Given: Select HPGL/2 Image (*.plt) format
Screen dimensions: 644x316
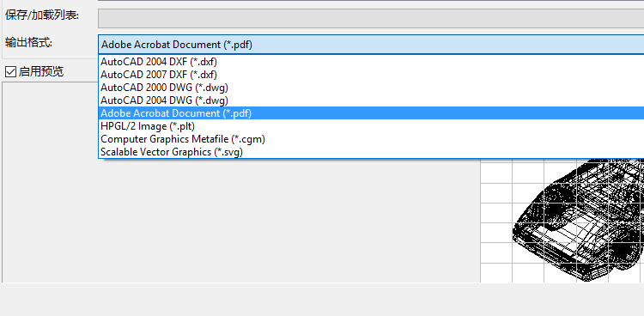Looking at the screenshot, I should coord(371,125).
